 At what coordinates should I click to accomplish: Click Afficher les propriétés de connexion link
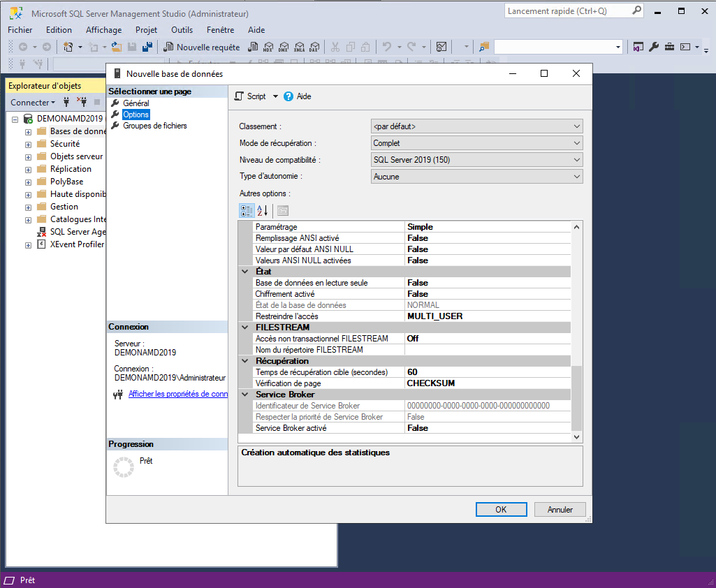[x=177, y=394]
